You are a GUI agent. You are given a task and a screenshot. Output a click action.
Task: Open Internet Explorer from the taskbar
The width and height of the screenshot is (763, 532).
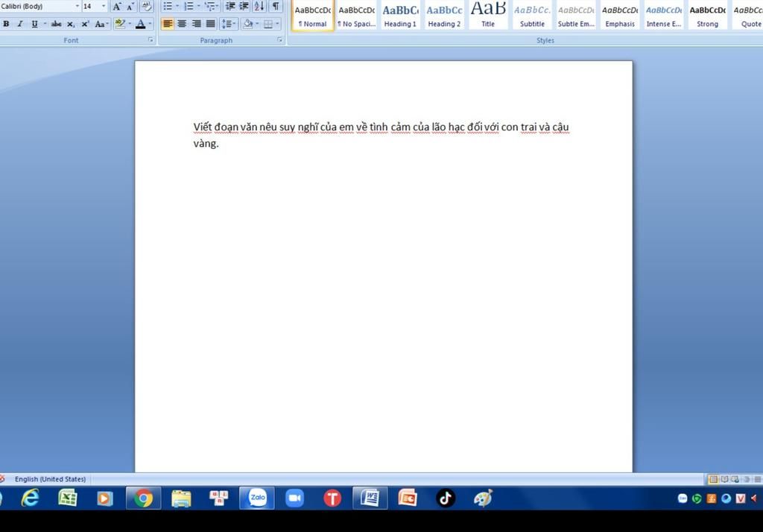coord(30,498)
